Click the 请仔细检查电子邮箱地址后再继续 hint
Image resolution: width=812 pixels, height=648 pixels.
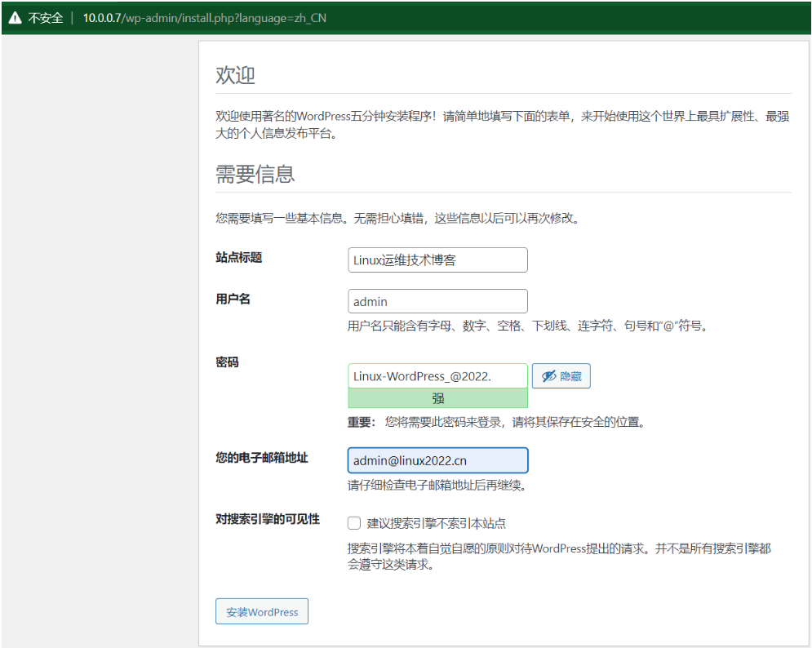437,486
